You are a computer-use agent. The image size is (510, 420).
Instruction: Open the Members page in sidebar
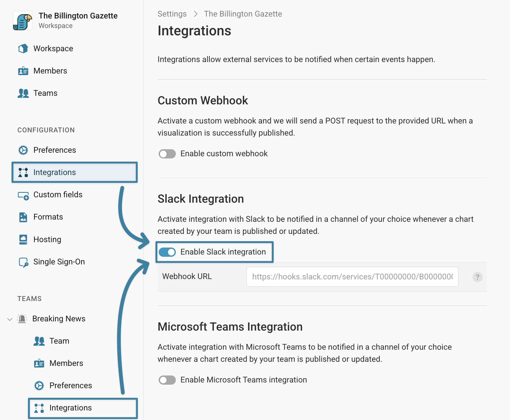click(x=50, y=71)
